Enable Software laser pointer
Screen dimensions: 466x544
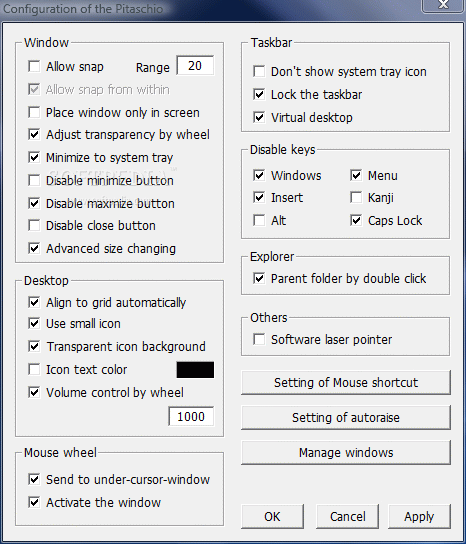tap(259, 339)
